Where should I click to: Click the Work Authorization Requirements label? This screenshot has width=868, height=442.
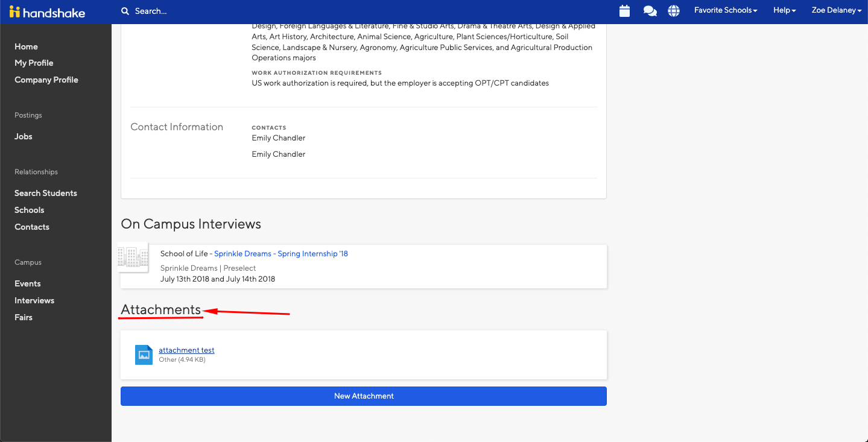(317, 73)
